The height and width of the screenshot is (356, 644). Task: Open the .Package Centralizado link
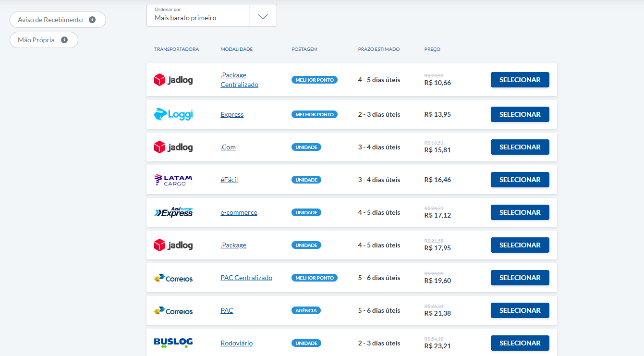(x=239, y=80)
